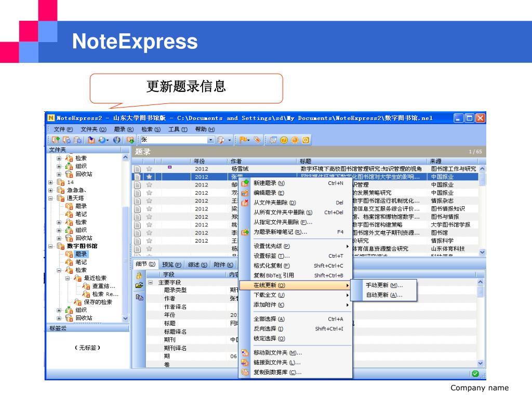Open the 题录 menu in menu bar

(124, 129)
